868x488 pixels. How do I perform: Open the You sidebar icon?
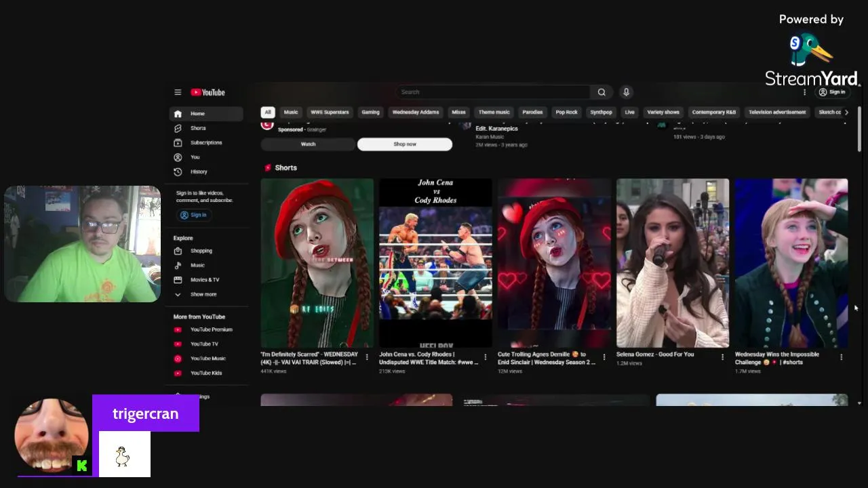click(178, 157)
